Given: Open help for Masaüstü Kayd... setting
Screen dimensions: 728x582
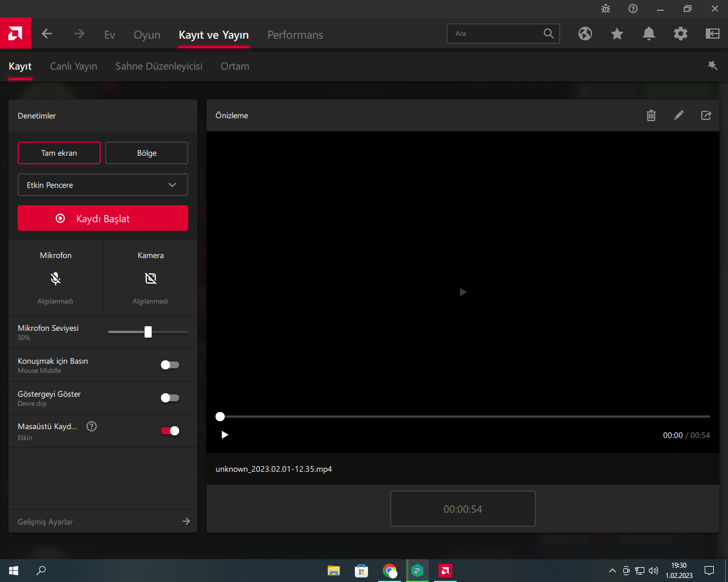Looking at the screenshot, I should (x=92, y=426).
